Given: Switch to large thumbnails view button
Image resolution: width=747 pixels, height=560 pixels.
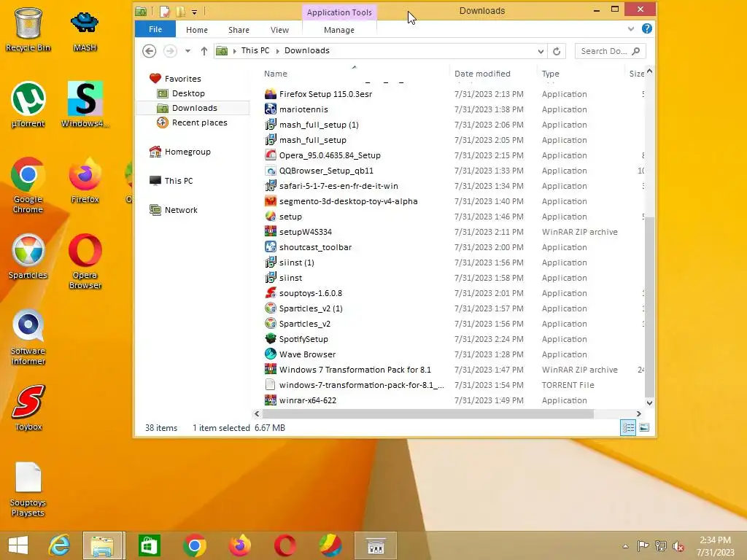Looking at the screenshot, I should click(x=644, y=427).
